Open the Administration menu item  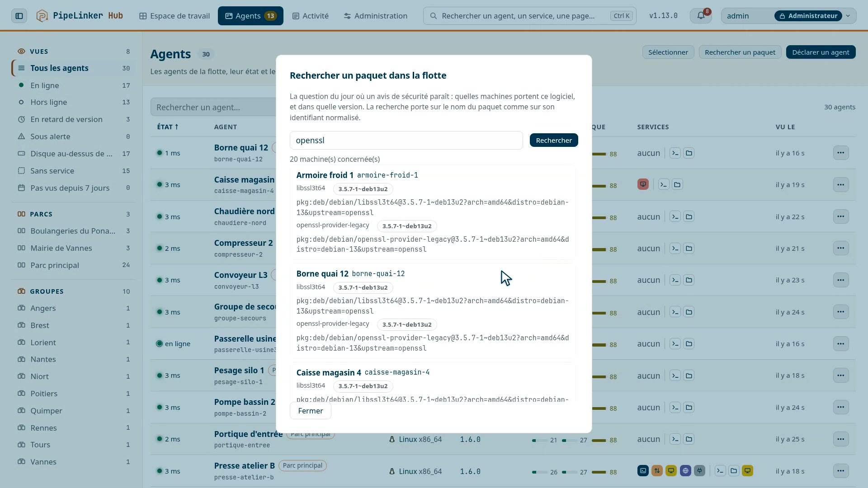tap(375, 16)
